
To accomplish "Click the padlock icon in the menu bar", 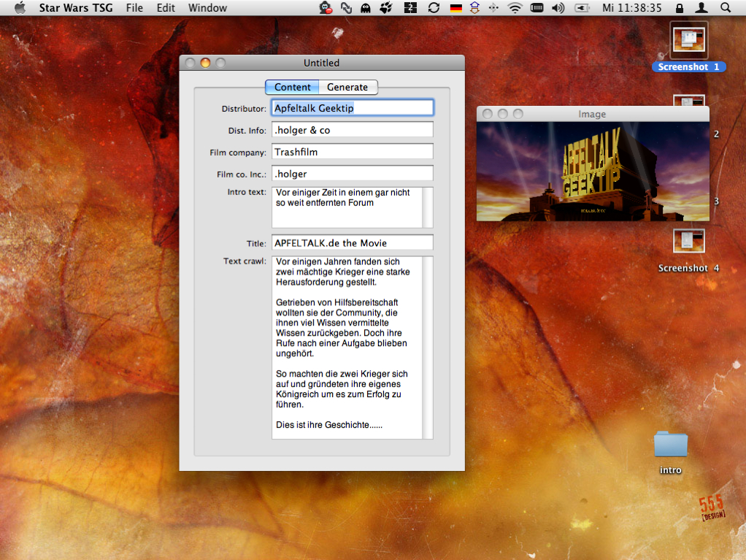I will [x=680, y=7].
